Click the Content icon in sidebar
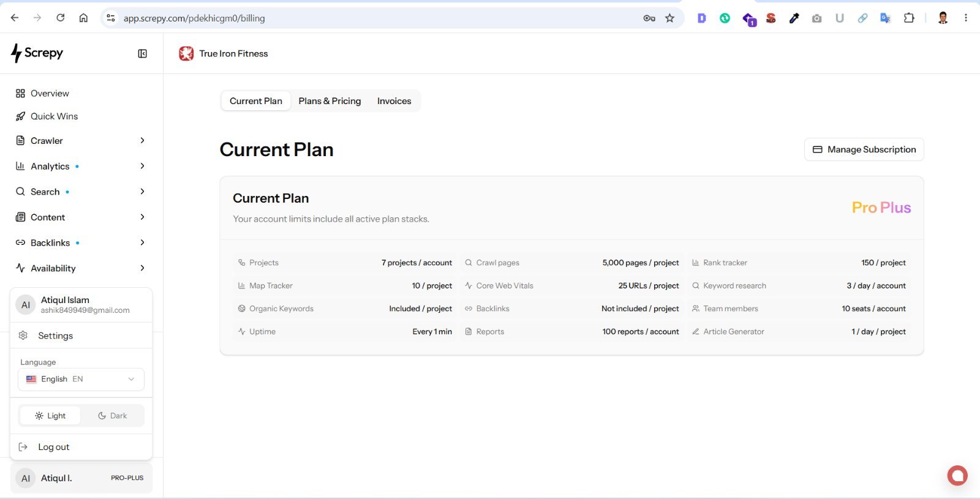Image resolution: width=980 pixels, height=499 pixels. coord(20,217)
